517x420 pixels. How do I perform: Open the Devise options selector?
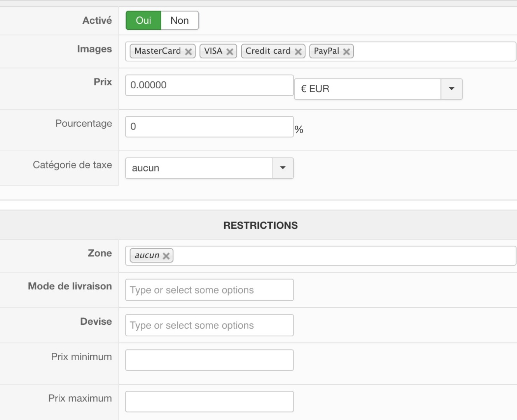[x=209, y=325]
